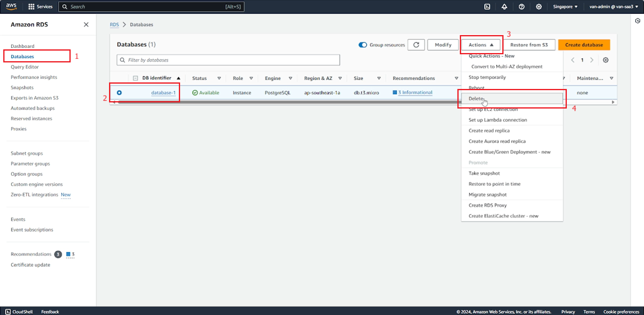Sort by Size column arrow
644x315 pixels.
[379, 78]
